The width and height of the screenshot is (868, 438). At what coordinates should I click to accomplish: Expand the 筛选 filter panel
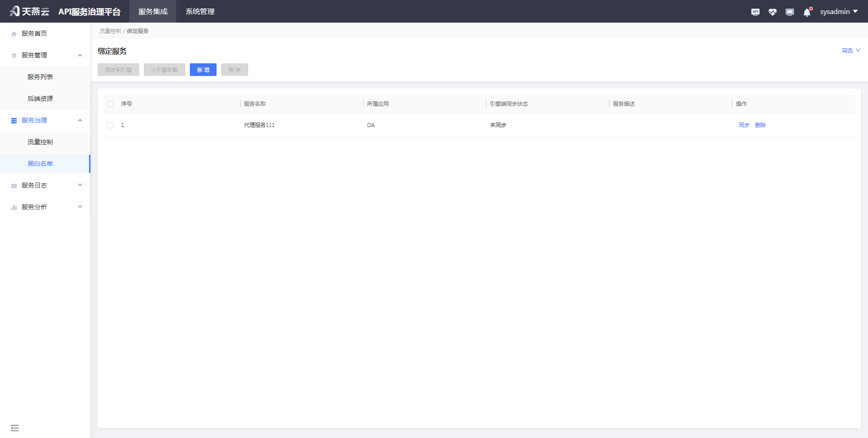[850, 50]
